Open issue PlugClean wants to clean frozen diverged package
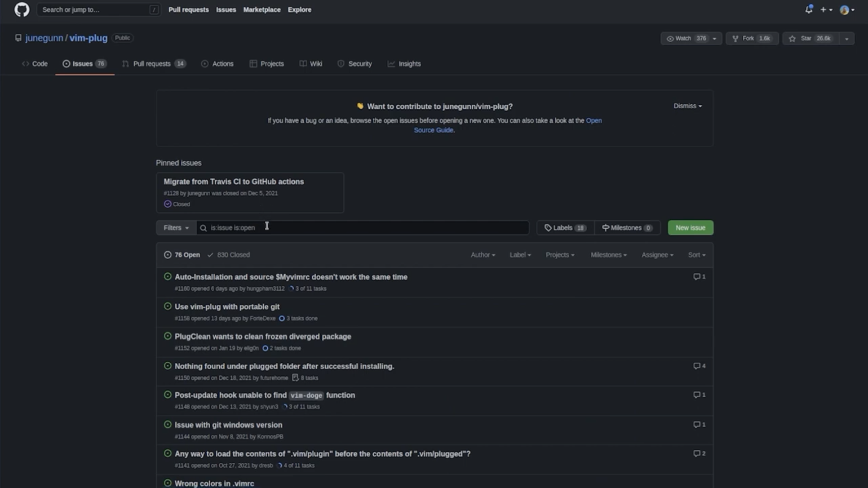 [x=263, y=336]
